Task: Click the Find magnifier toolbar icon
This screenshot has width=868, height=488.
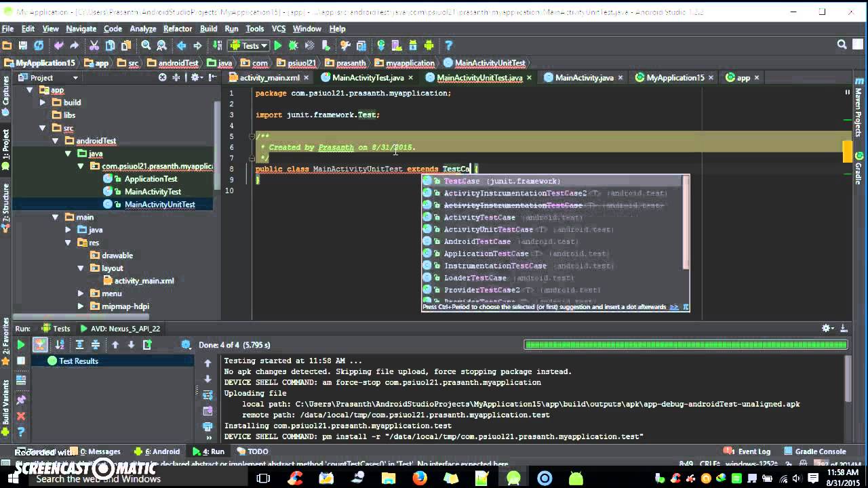Action: [x=146, y=45]
